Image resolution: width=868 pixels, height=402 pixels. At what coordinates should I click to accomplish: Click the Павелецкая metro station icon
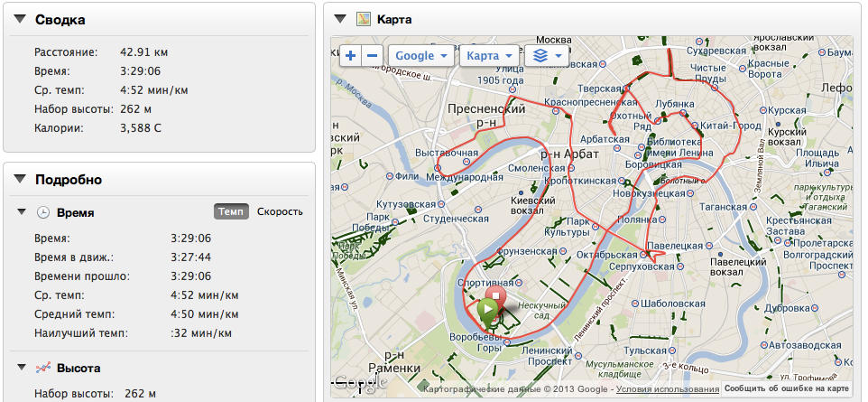[708, 245]
